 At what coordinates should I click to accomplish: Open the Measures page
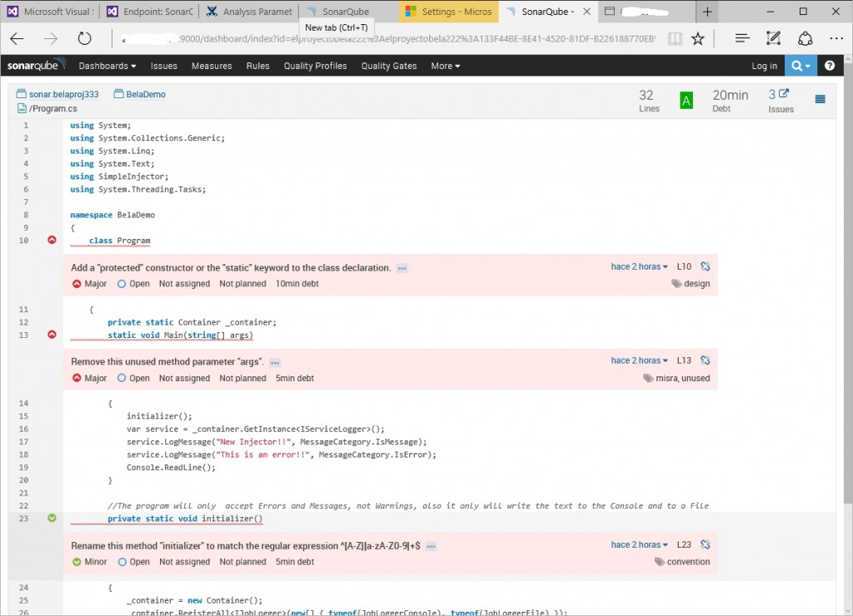pyautogui.click(x=212, y=66)
